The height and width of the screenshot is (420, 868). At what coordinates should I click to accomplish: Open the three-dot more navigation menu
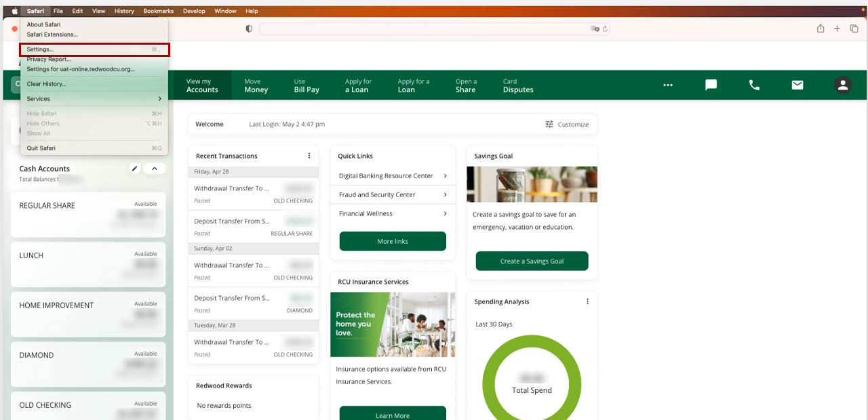[x=668, y=85]
